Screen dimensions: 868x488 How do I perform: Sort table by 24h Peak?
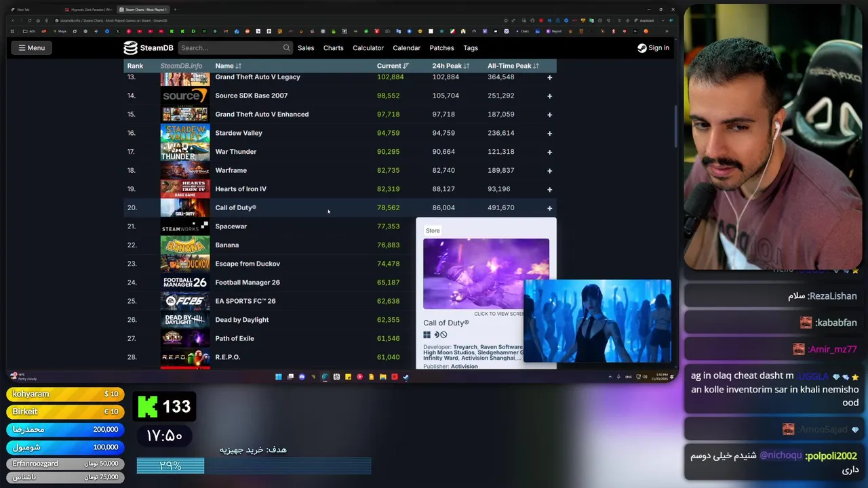[x=451, y=66]
